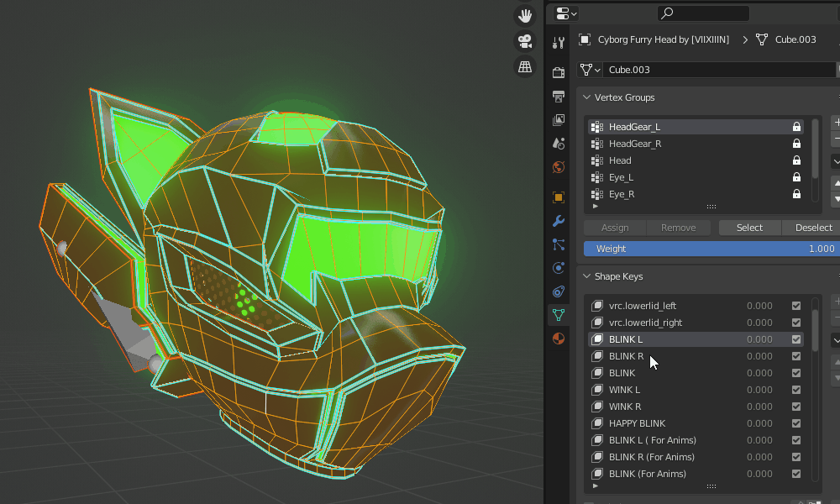This screenshot has width=840, height=504.
Task: Click the Assign button
Action: pos(615,228)
